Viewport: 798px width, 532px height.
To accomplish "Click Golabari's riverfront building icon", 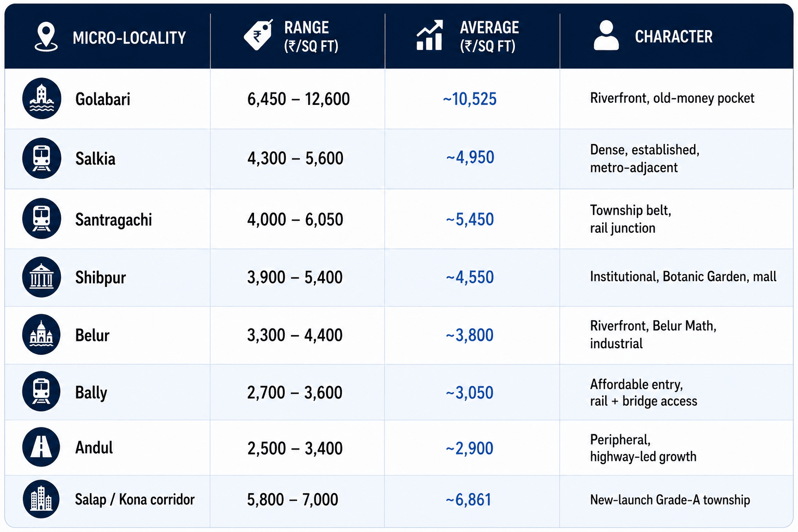I will 42,99.
